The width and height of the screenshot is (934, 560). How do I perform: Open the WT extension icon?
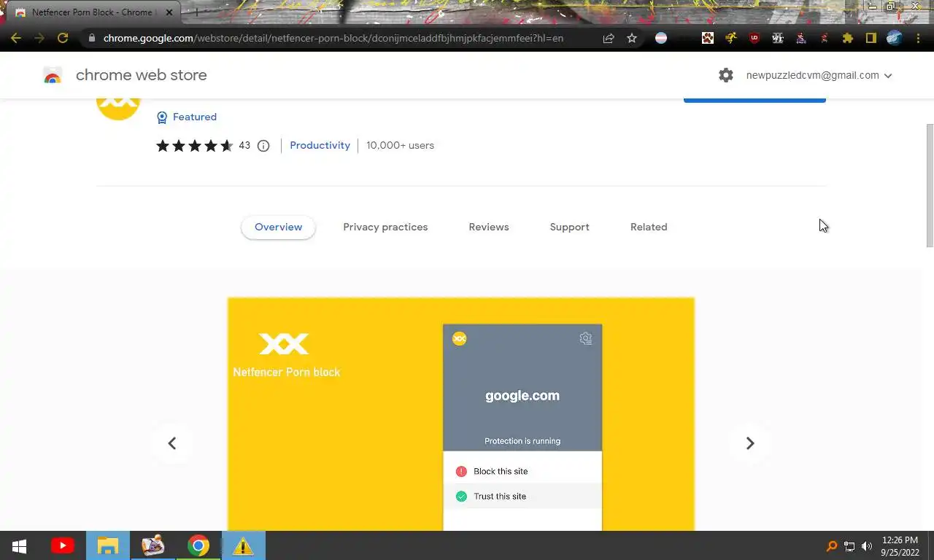[778, 38]
